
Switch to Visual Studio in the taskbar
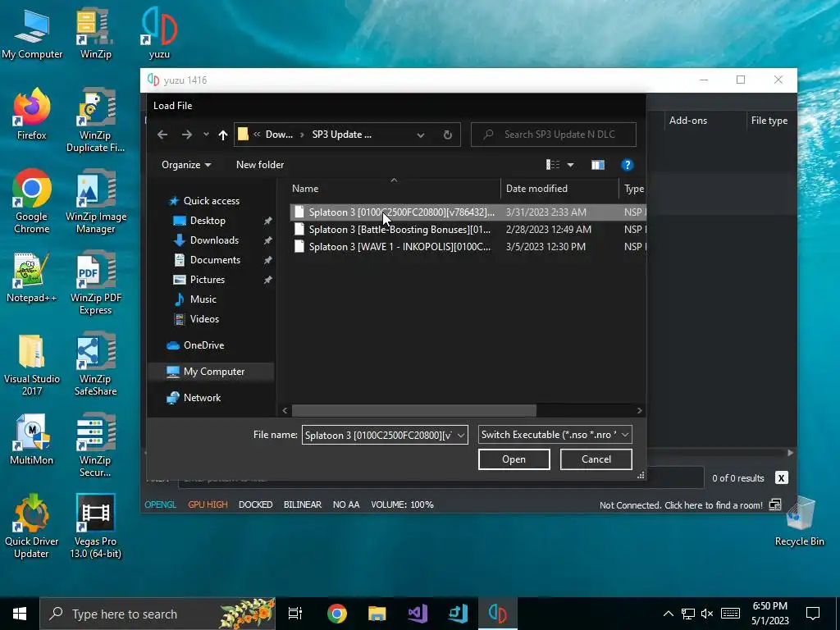point(418,614)
